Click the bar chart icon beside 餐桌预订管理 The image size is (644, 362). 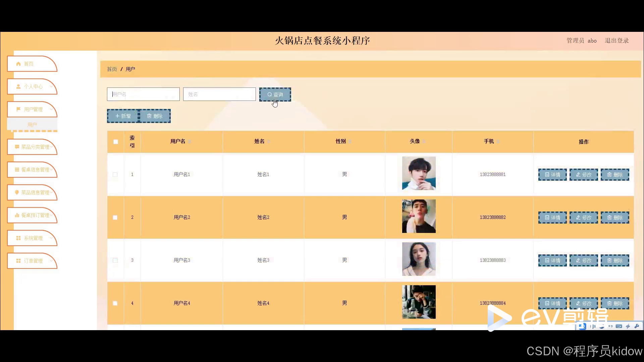pyautogui.click(x=17, y=215)
